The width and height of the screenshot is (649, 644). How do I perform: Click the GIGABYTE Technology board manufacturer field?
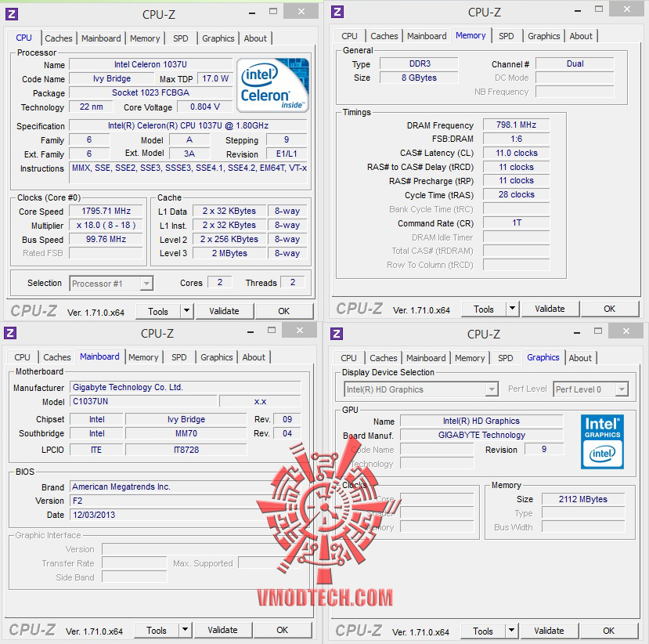click(x=481, y=435)
